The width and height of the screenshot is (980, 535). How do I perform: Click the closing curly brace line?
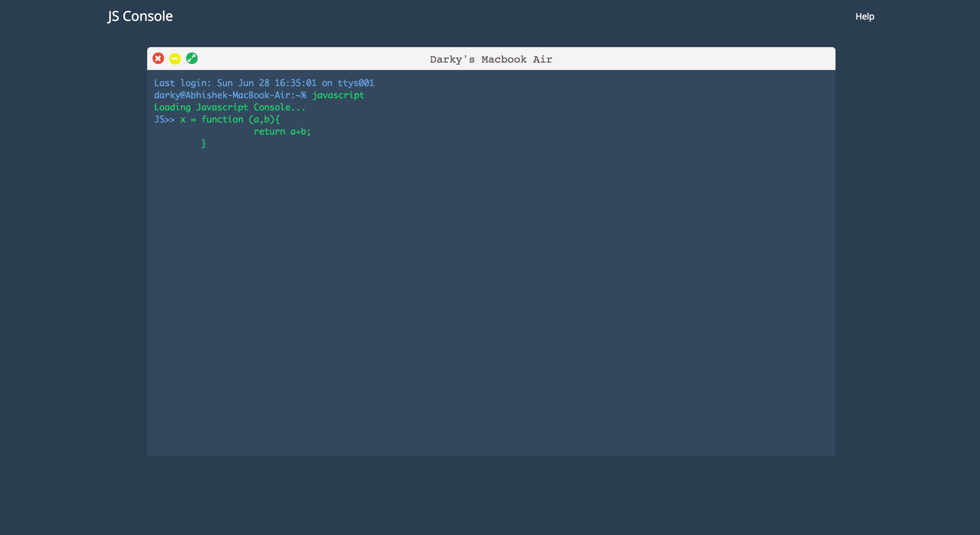pyautogui.click(x=204, y=144)
